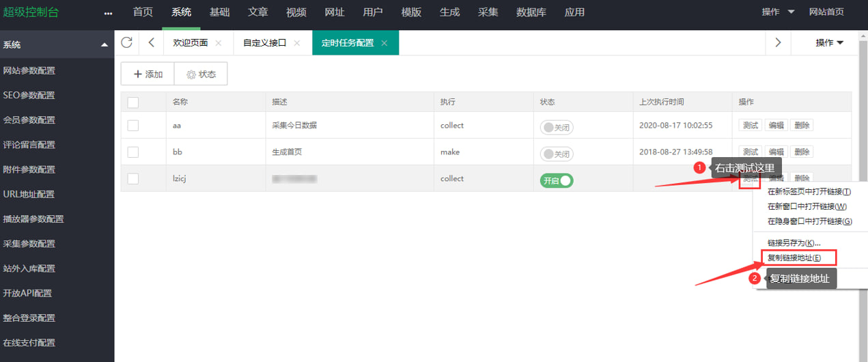Screen dimensions: 868x362
Task: Click the right arrow to scroll tabs forward
Action: (777, 42)
